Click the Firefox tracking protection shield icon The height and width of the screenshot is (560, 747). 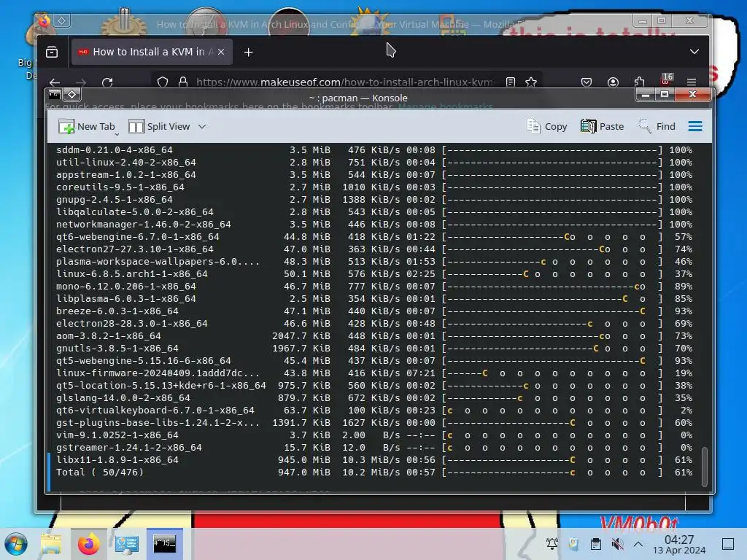coord(163,82)
